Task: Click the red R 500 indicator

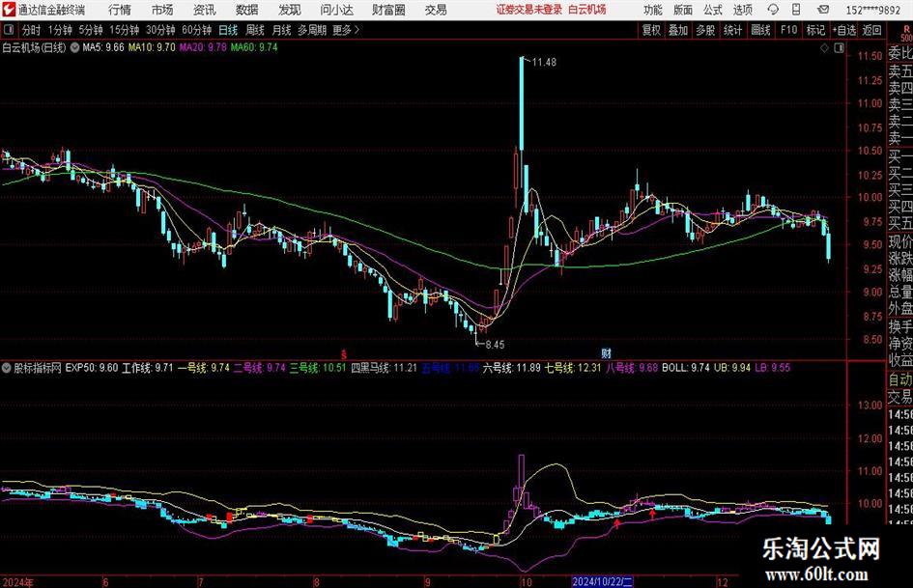Action: pos(906,33)
